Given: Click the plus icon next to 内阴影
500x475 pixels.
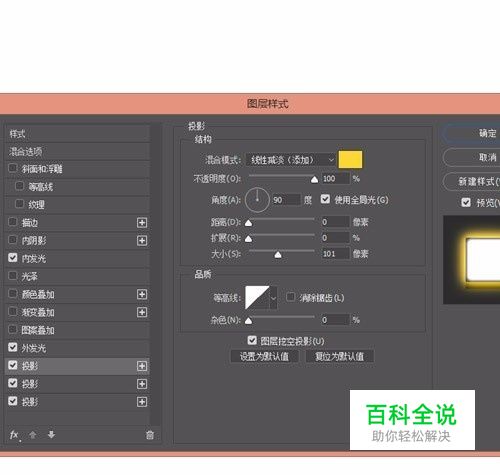Looking at the screenshot, I should 142,240.
